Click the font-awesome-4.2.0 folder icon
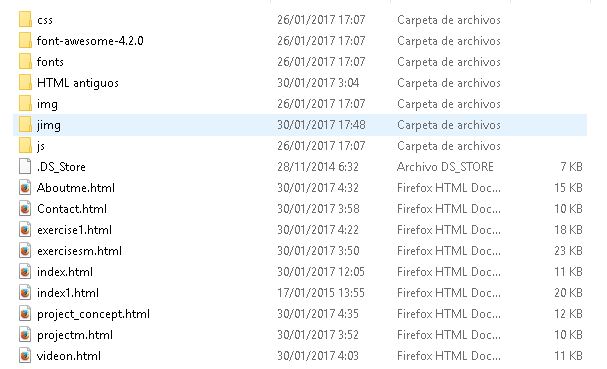 pos(25,40)
